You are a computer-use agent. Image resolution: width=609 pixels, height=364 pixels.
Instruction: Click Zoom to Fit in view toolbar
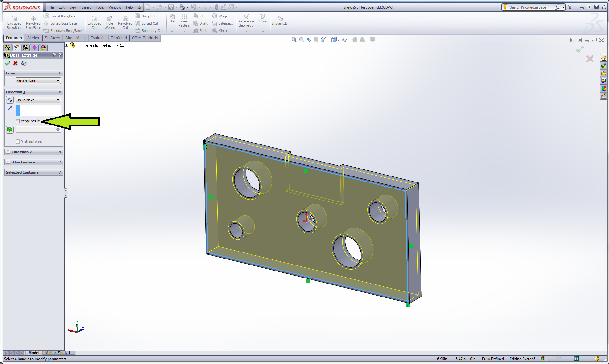(x=294, y=40)
